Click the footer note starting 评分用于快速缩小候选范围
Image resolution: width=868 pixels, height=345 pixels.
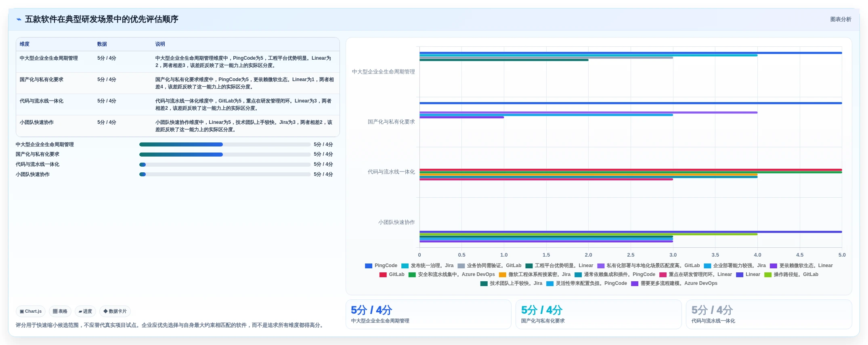tap(170, 325)
